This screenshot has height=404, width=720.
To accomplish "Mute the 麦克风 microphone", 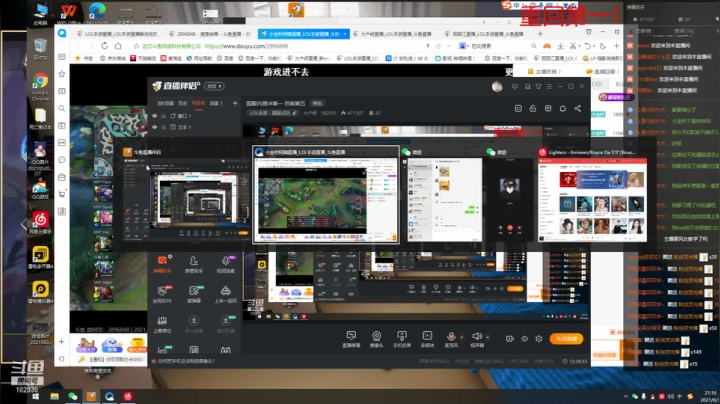I will pos(451,339).
